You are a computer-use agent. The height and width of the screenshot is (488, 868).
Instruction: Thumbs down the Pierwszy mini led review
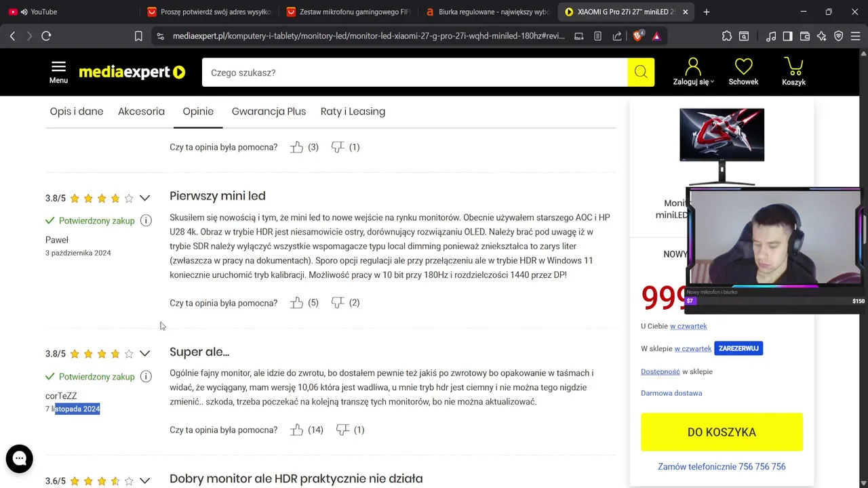pyautogui.click(x=338, y=302)
